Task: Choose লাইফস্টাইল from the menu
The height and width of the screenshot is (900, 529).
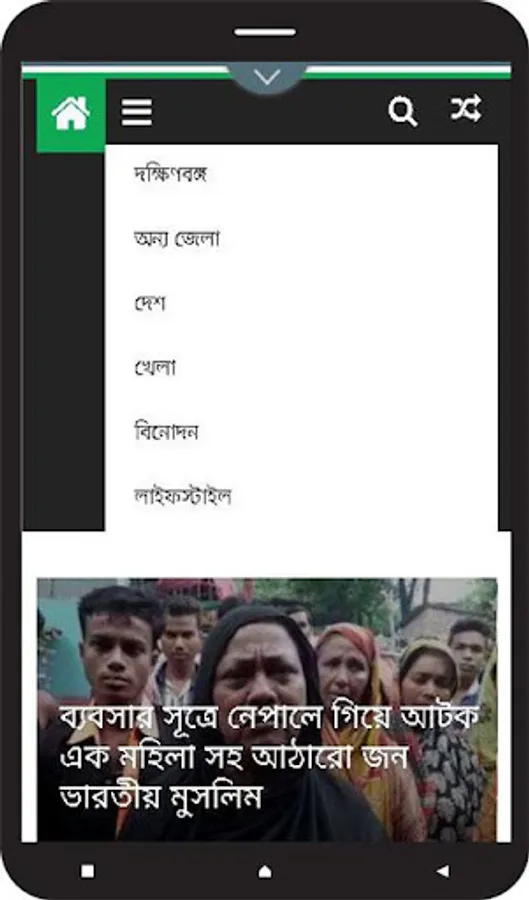Action: (x=182, y=495)
